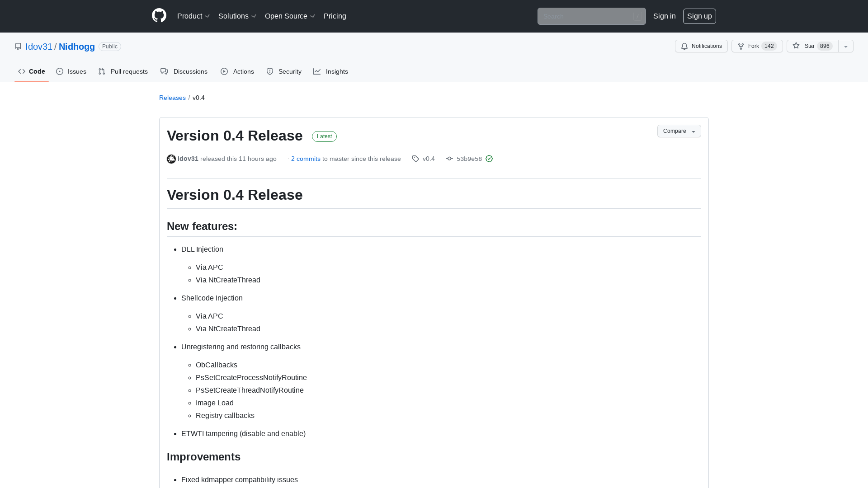Select the 'ObCallbacks' list item

click(x=217, y=365)
